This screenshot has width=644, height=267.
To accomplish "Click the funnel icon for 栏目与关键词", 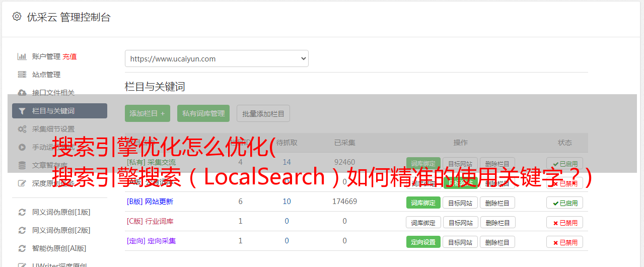I will click(x=22, y=111).
